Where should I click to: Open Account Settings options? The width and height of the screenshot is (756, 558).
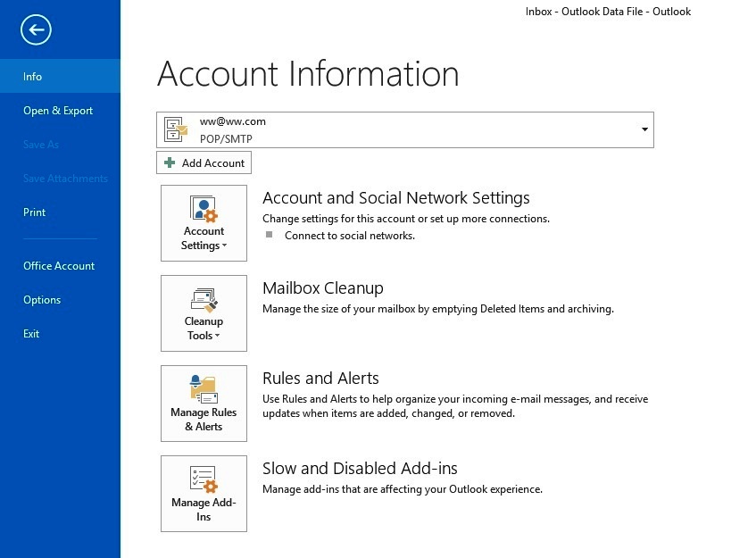click(204, 223)
